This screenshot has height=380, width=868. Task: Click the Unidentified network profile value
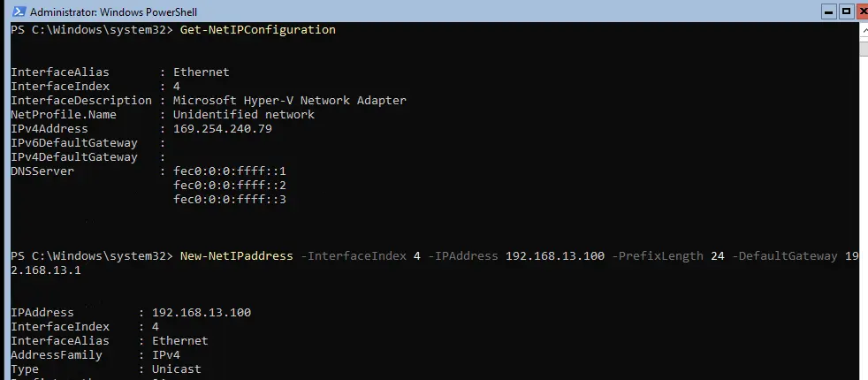click(244, 115)
